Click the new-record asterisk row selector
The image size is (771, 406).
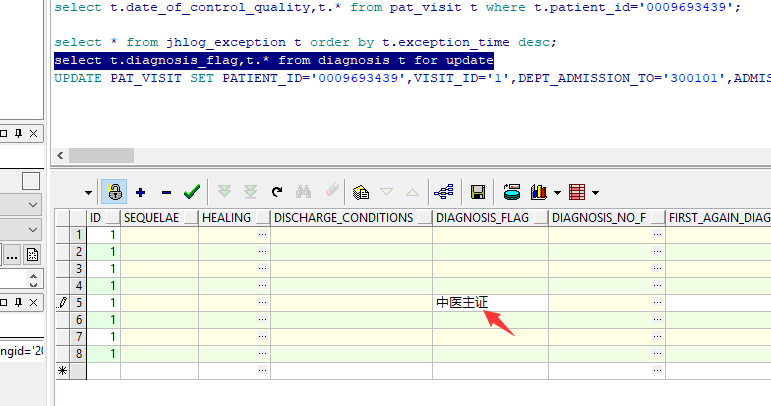click(62, 371)
